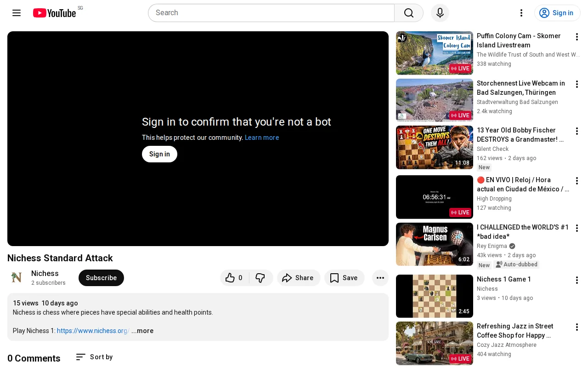This screenshot has height=368, width=588.
Task: Open settings three-dot menu near Sign in
Action: coord(521,13)
